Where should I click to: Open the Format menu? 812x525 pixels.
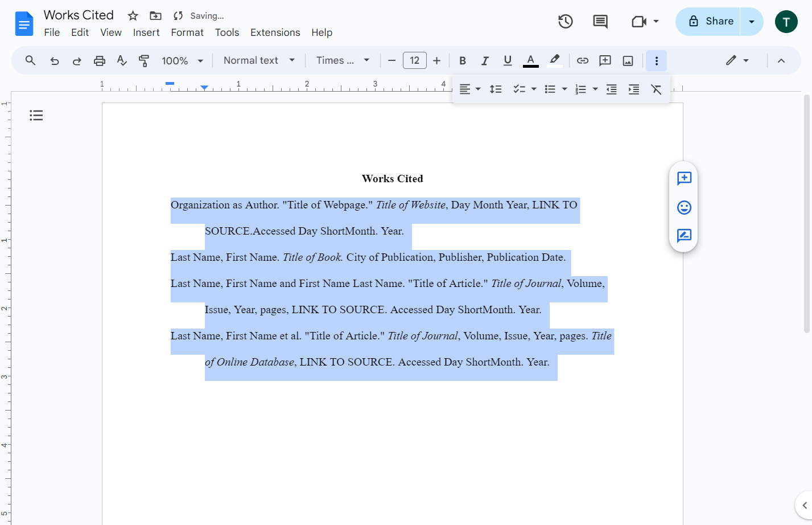tap(187, 32)
